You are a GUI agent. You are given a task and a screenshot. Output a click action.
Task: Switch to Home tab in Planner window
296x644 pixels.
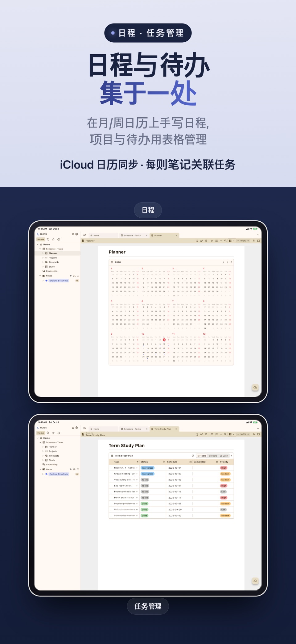coord(103,235)
